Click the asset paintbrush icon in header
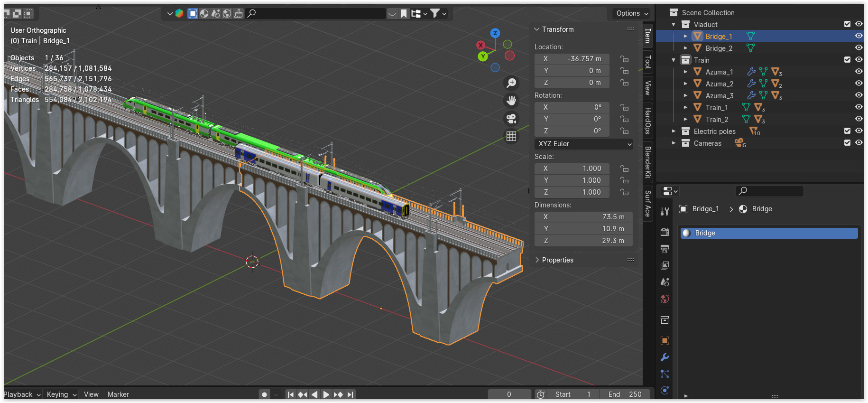The height and width of the screenshot is (403, 868). (239, 13)
